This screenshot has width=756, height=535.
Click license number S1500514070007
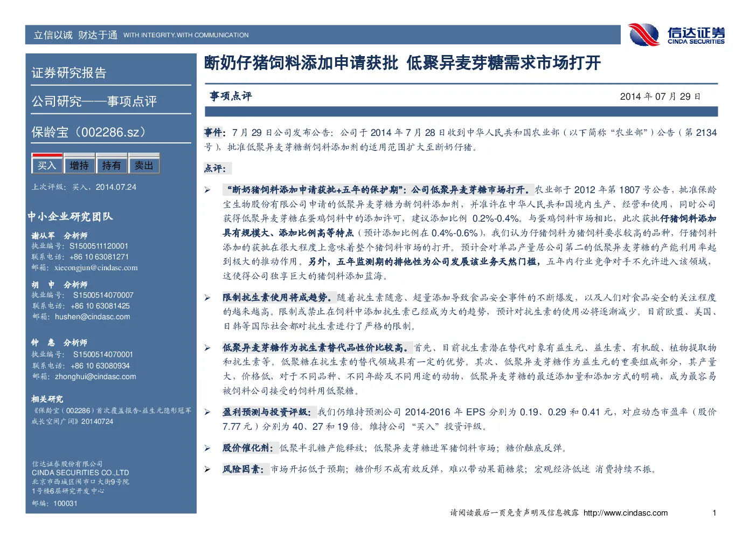[103, 295]
